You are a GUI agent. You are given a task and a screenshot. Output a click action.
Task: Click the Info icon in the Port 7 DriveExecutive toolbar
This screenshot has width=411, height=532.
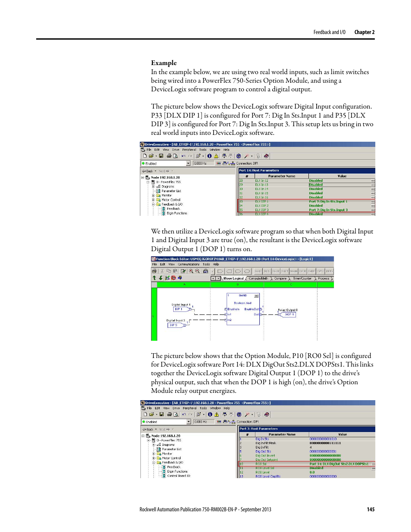tap(210, 414)
